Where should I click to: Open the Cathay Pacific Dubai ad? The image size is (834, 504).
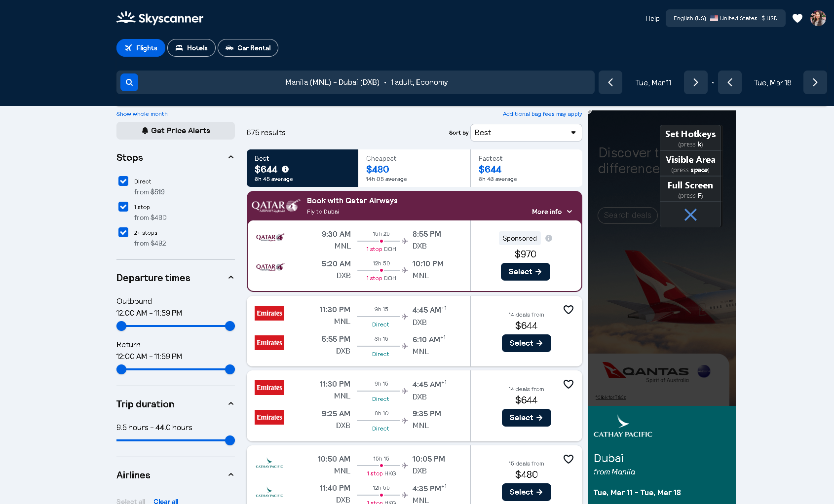pyautogui.click(x=662, y=455)
